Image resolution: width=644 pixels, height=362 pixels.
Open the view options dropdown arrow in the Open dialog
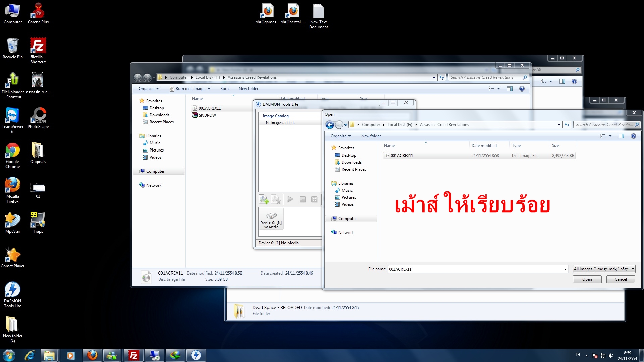click(x=610, y=136)
